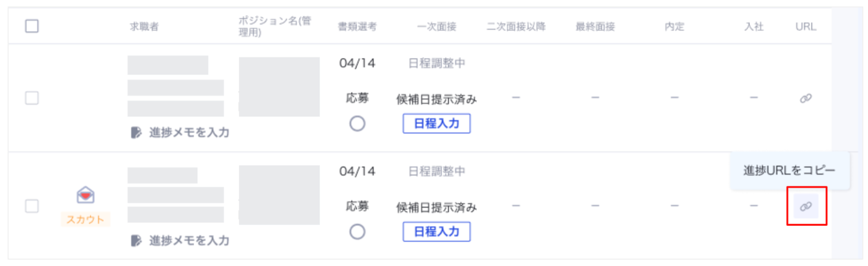This screenshot has width=868, height=266.
Task: Check the first candidate row checkbox
Action: [32, 98]
